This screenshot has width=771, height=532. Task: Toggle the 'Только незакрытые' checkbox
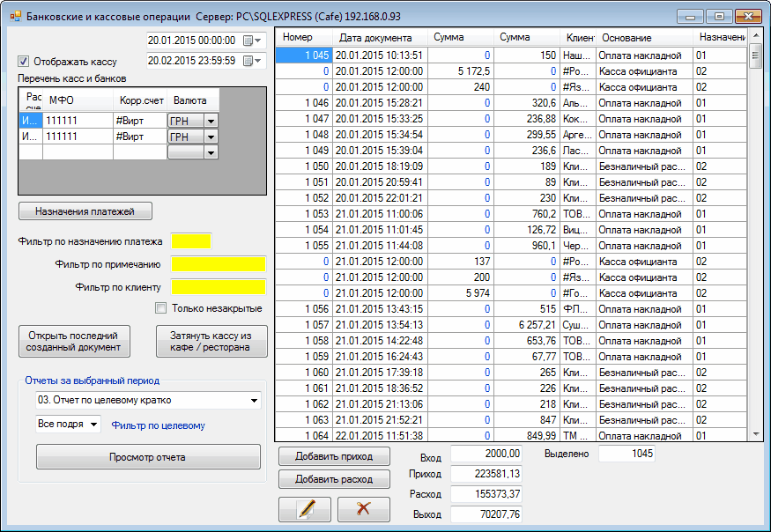160,308
